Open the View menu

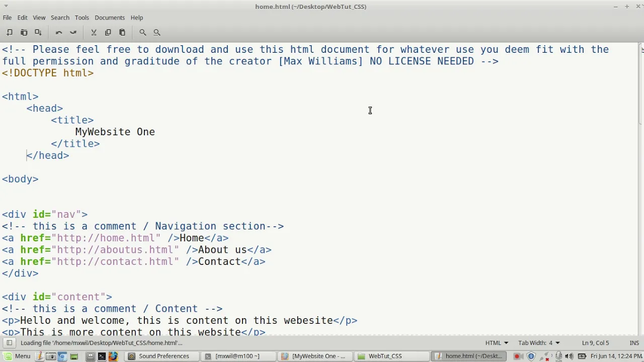click(39, 18)
